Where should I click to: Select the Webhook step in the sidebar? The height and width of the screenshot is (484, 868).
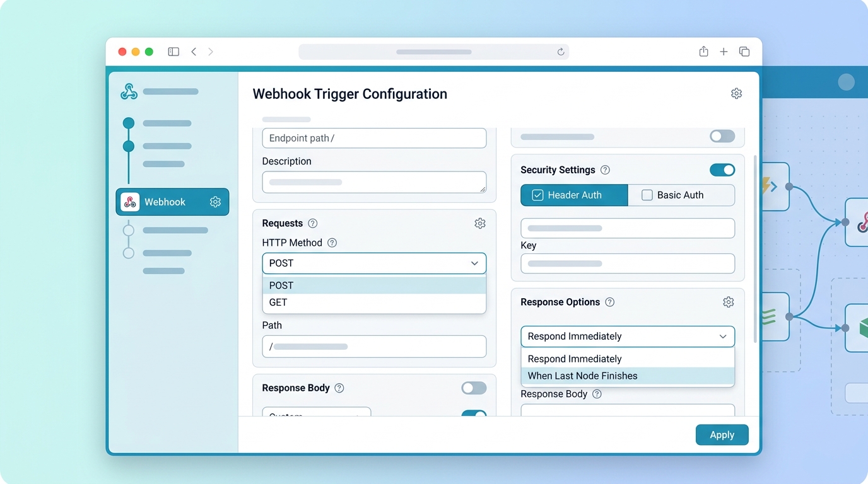pyautogui.click(x=172, y=202)
